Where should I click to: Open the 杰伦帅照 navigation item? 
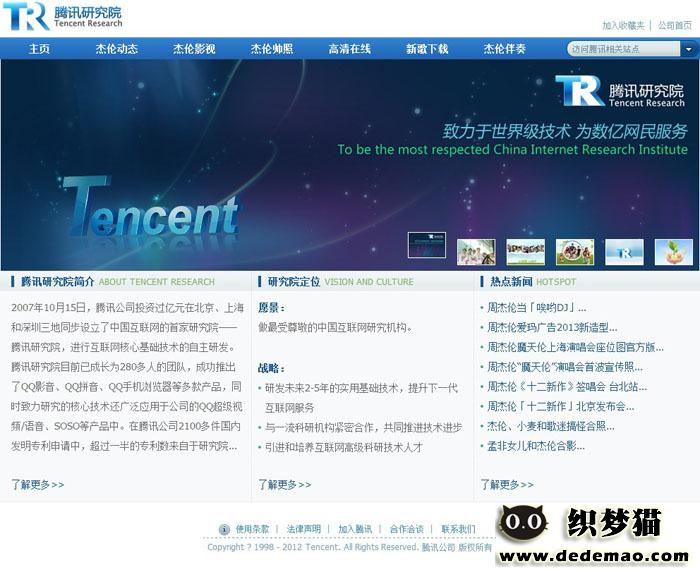(272, 49)
